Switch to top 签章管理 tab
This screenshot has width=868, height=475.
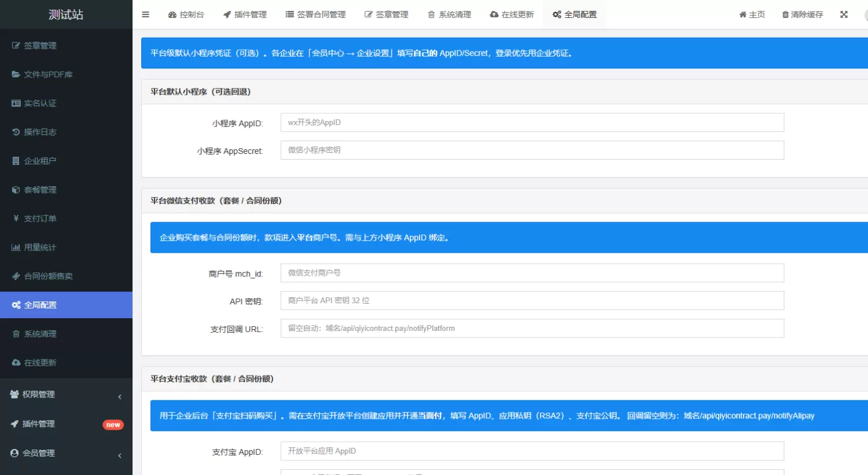(x=386, y=14)
